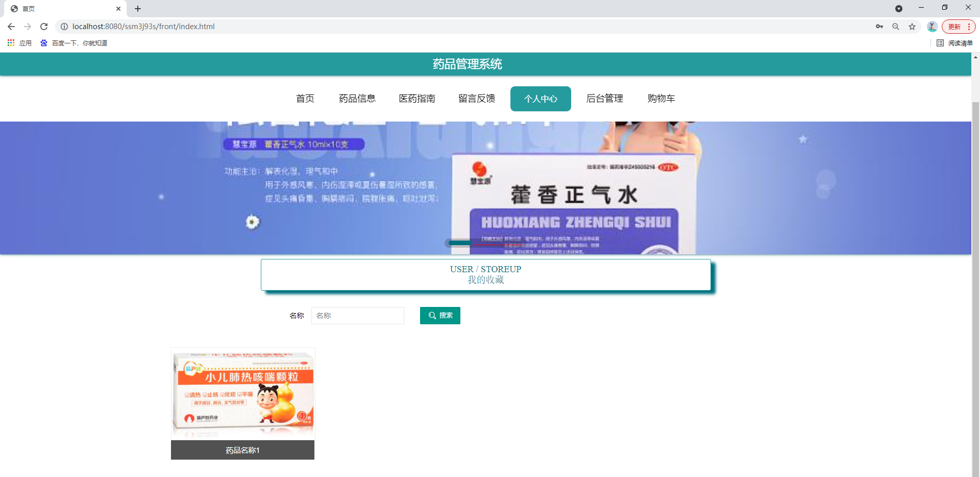The height and width of the screenshot is (477, 980).
Task: Go to 首页 in navigation menu
Action: [x=305, y=99]
